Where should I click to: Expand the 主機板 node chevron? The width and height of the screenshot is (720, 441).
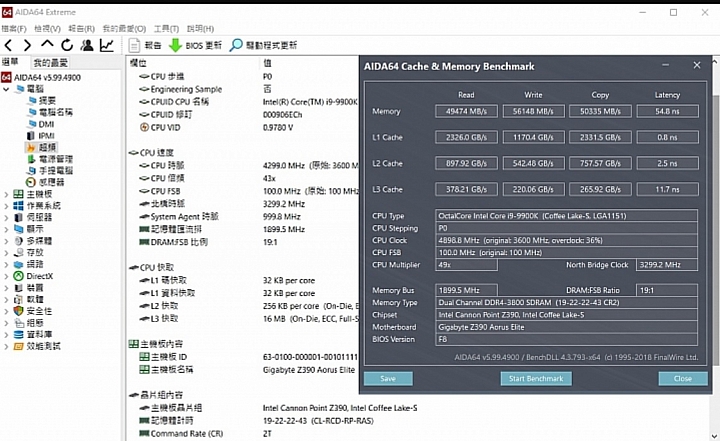[x=6, y=194]
